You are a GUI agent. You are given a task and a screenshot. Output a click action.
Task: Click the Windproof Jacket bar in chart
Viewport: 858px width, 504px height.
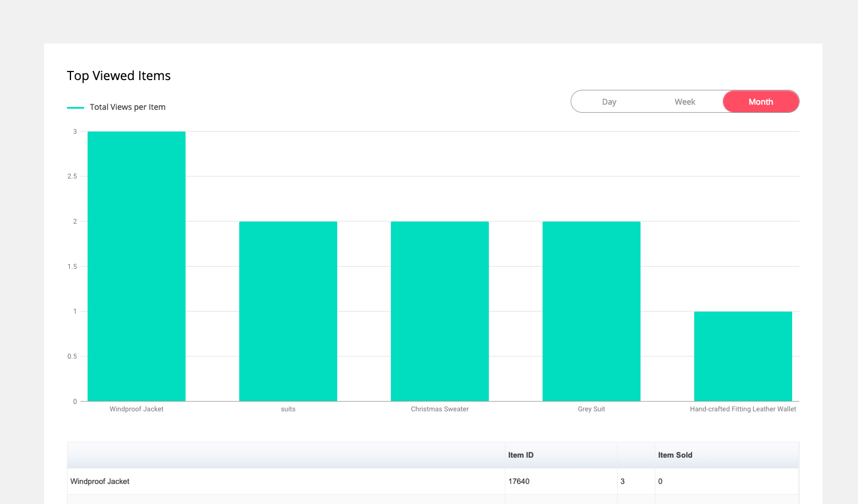click(136, 266)
